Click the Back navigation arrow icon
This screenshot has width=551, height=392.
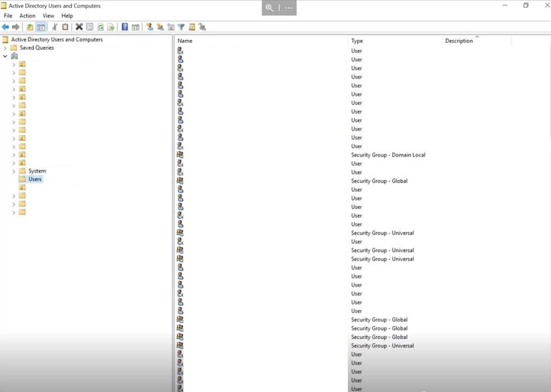coord(5,27)
